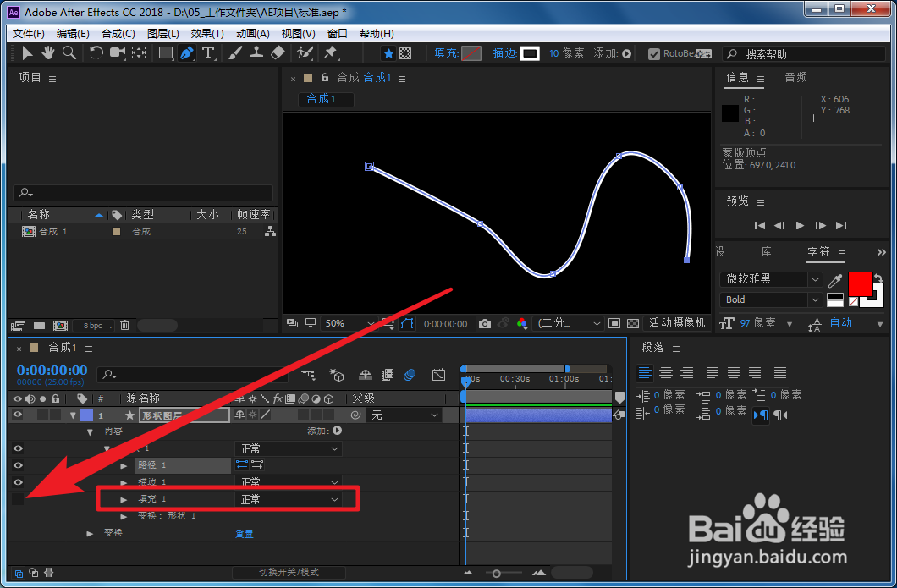Toggle left-to-right text direction in Paragraph panel
The height and width of the screenshot is (588, 897).
point(760,415)
